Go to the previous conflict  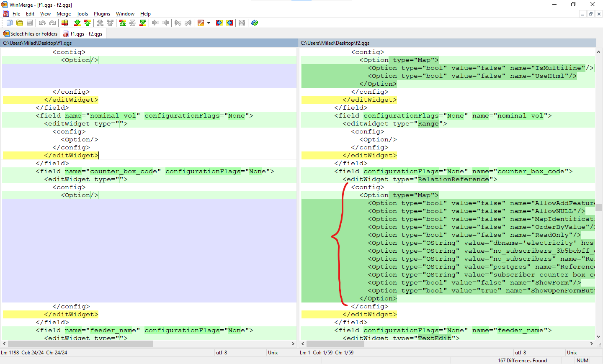click(110, 23)
